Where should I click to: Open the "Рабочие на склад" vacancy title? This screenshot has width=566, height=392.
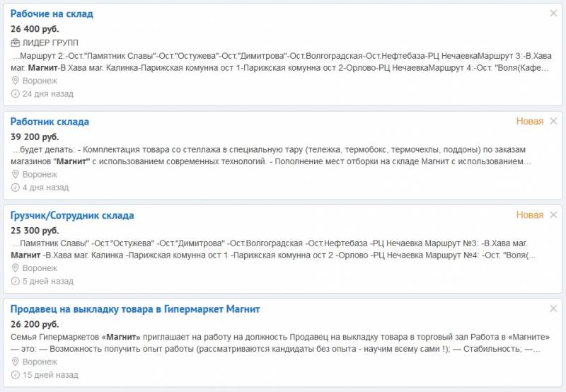pyautogui.click(x=52, y=13)
